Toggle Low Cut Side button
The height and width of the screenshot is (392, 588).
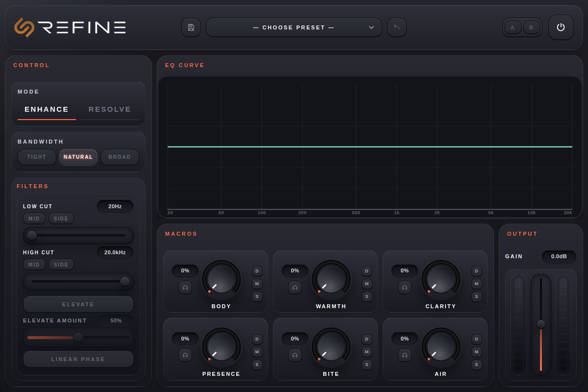pyautogui.click(x=61, y=219)
